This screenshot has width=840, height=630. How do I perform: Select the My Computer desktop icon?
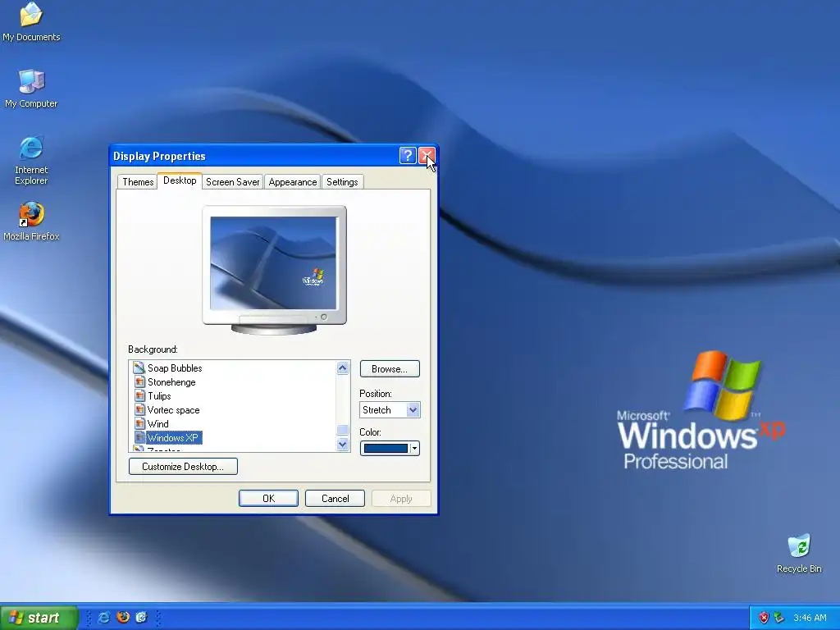[x=31, y=89]
